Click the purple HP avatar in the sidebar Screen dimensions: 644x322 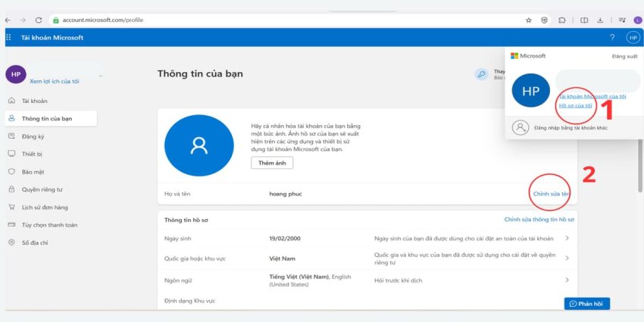pos(16,74)
